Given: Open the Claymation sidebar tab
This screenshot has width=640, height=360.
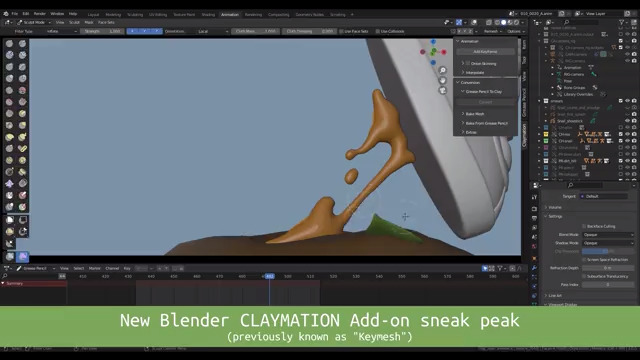Looking at the screenshot, I should coord(524,135).
